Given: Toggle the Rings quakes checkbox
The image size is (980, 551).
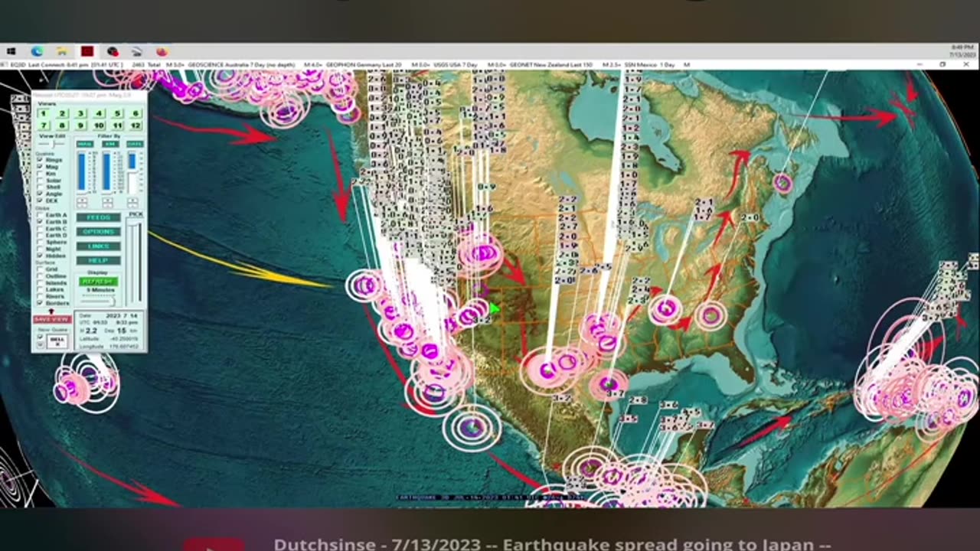Looking at the screenshot, I should [39, 159].
